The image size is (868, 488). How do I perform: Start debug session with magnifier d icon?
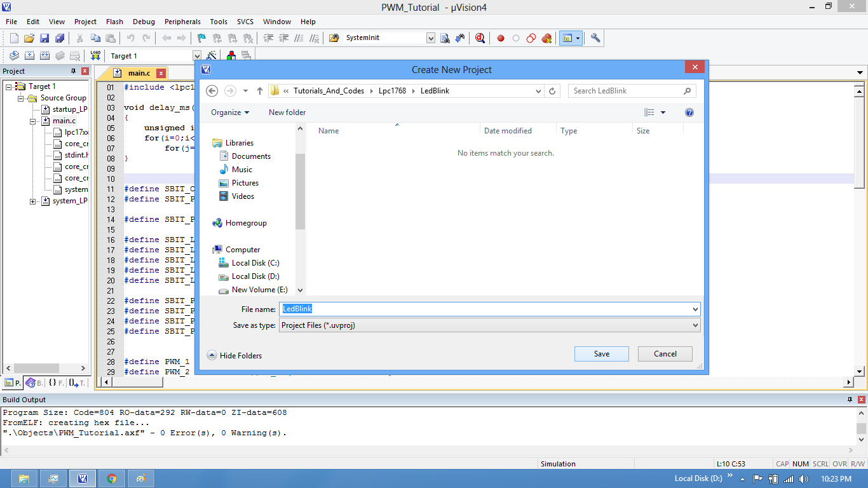(x=480, y=38)
